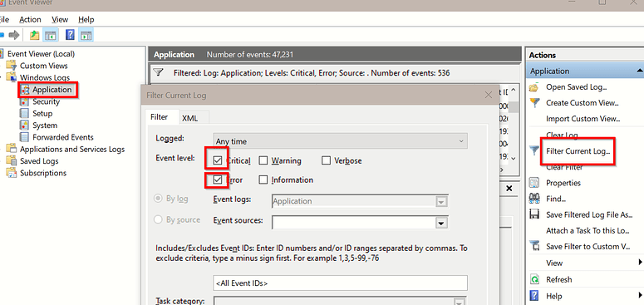Click the Custom Views folder icon
The width and height of the screenshot is (644, 305).
(x=12, y=66)
